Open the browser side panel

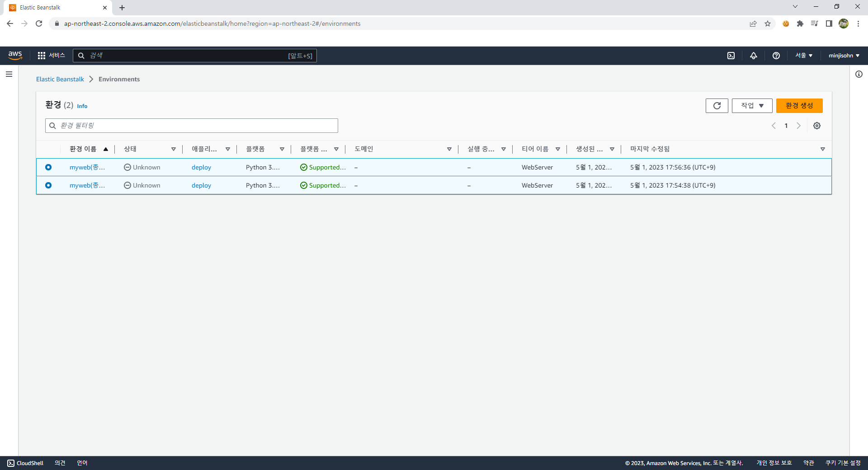pyautogui.click(x=829, y=23)
